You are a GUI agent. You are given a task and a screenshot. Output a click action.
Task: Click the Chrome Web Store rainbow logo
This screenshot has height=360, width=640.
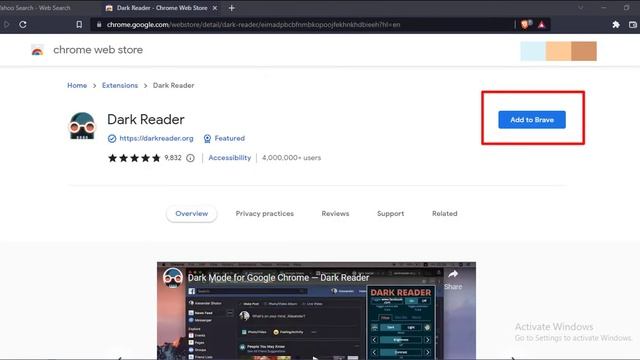pyautogui.click(x=37, y=50)
